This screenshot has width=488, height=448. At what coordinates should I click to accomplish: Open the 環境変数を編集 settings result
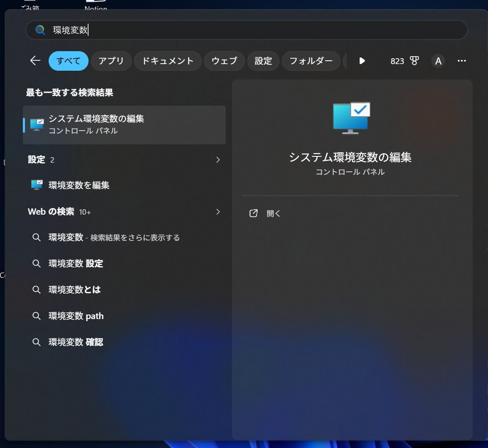coord(124,185)
